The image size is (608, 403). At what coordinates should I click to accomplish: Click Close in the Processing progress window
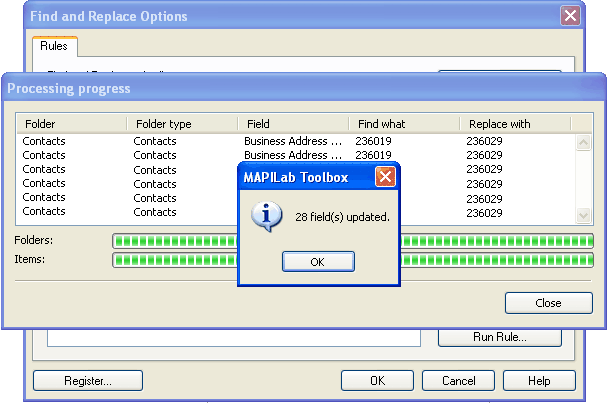(x=548, y=303)
